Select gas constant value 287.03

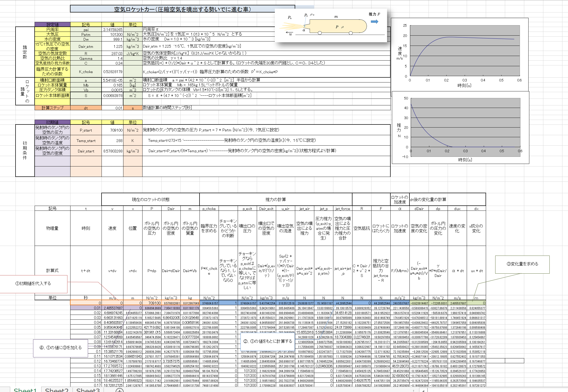tap(112, 53)
